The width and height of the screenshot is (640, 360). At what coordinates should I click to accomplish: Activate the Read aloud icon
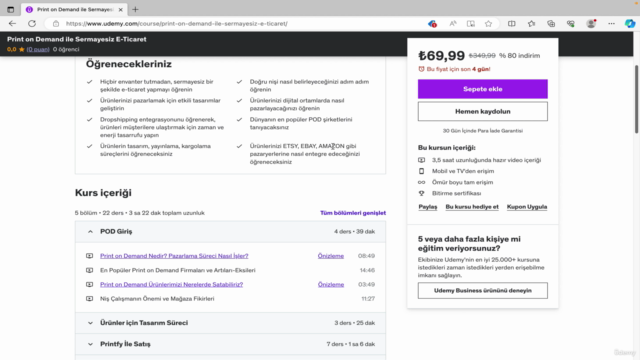[x=453, y=24]
